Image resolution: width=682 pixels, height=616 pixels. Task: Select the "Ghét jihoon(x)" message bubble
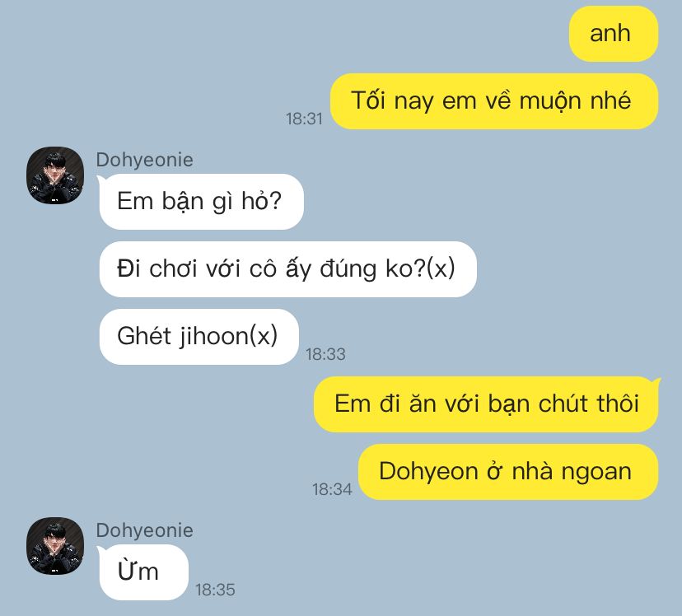click(199, 337)
